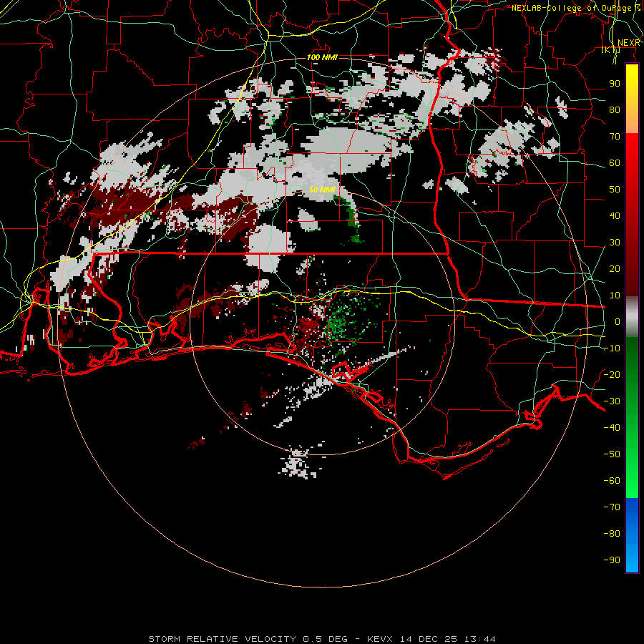Click the positive "20" legend value

pos(615,268)
